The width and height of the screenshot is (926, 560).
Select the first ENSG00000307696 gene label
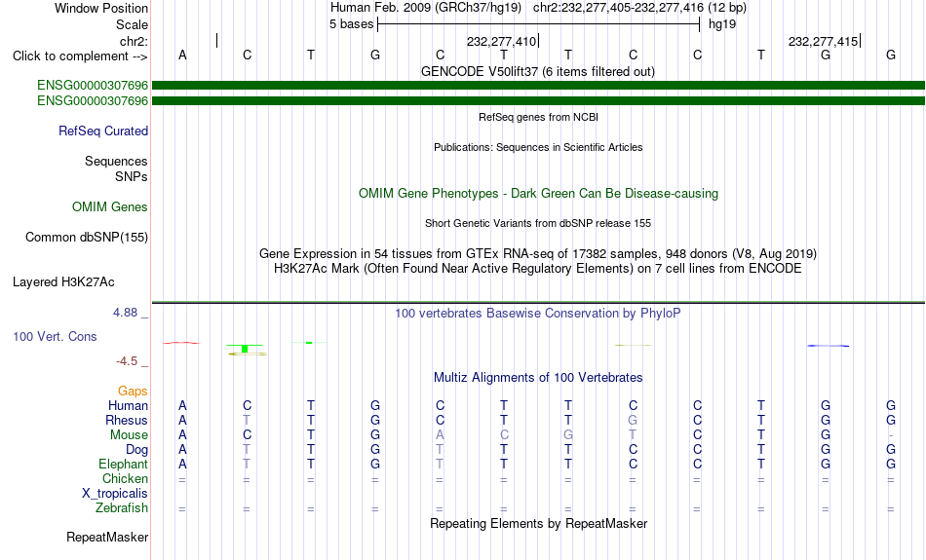pos(93,85)
